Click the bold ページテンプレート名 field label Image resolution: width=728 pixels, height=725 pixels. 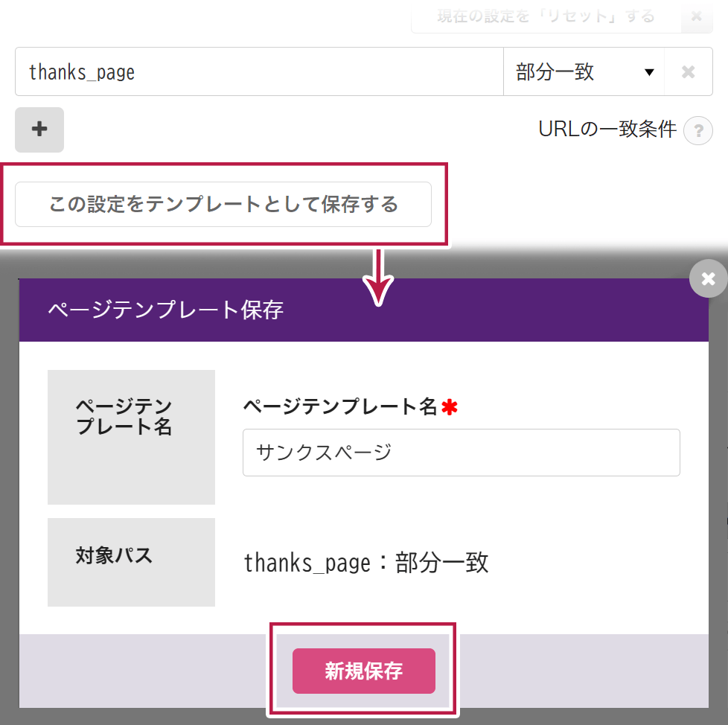pos(340,406)
